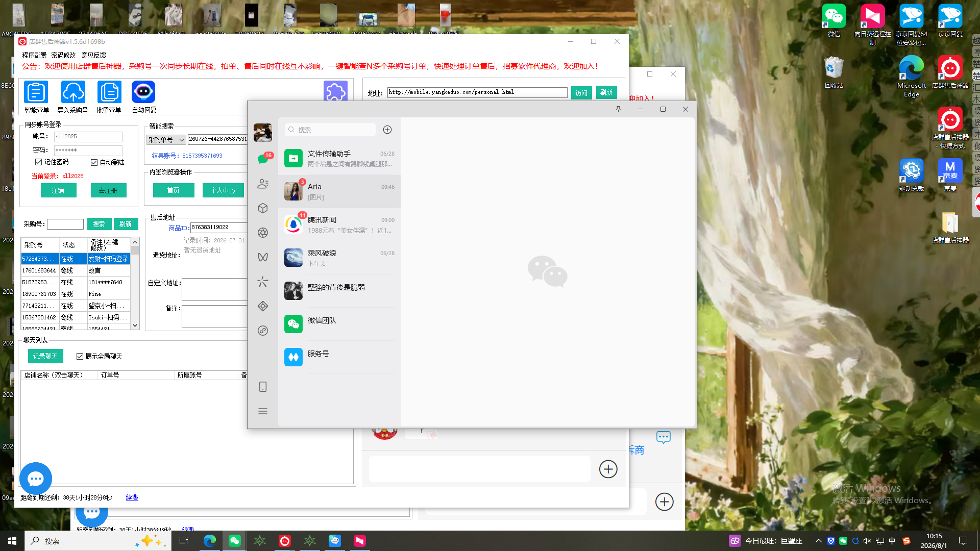Click Task View button on taskbar
This screenshot has height=551, width=980.
coord(184,541)
